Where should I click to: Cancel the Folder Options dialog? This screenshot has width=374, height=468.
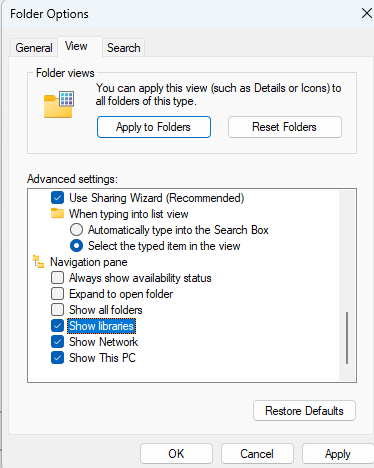click(257, 454)
